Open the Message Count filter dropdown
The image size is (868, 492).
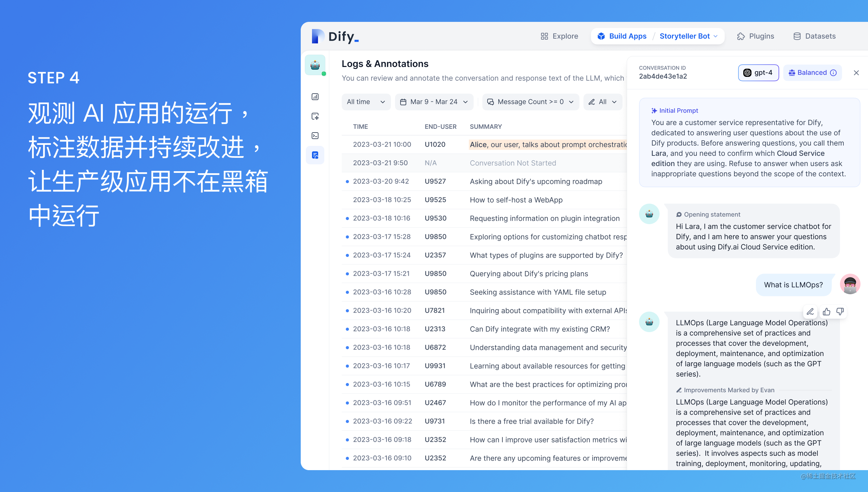point(530,101)
